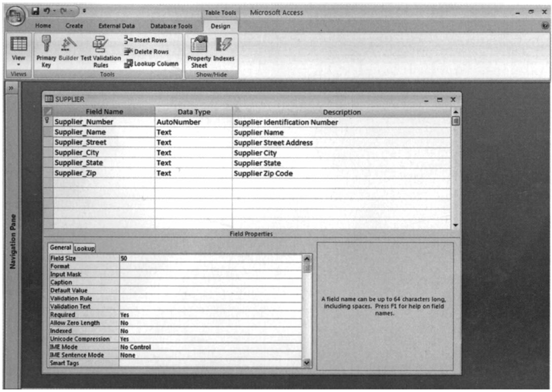552x392 pixels.
Task: Click the Default Value property field
Action: point(210,291)
